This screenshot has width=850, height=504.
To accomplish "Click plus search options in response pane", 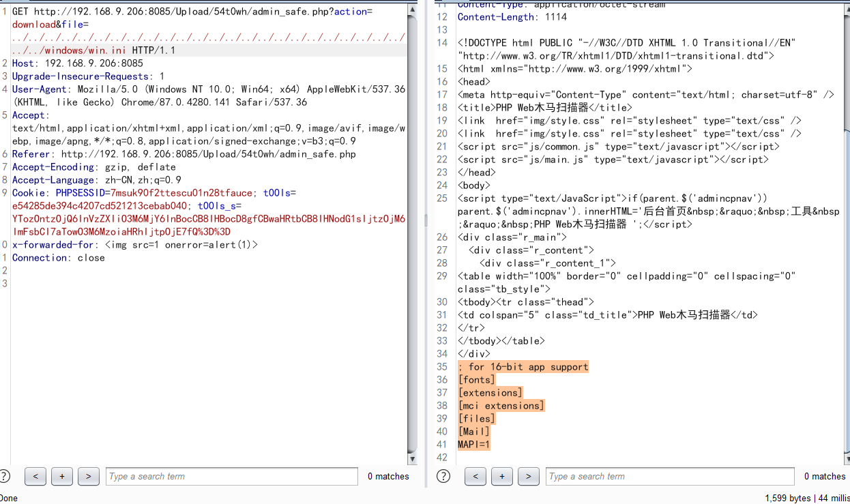I will 502,476.
